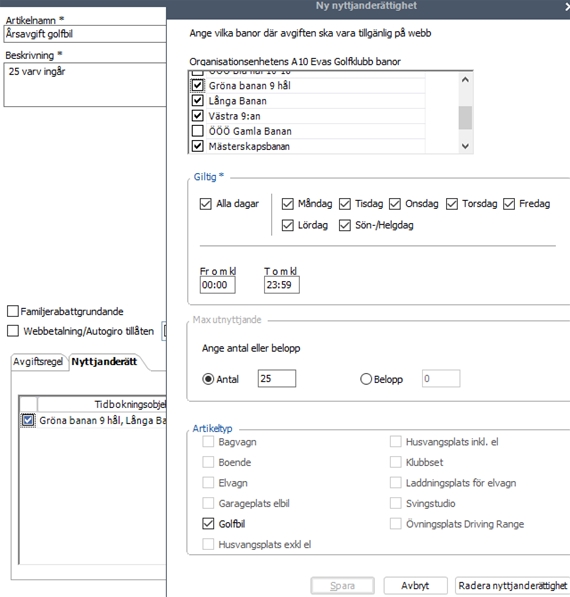This screenshot has width=570, height=597.
Task: Click the Antal value field showing 25
Action: click(277, 378)
